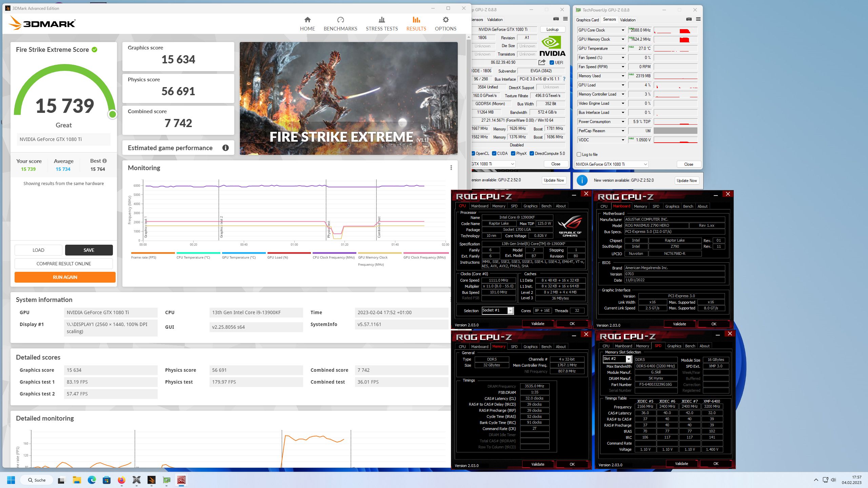Click info icon next to Best score

click(x=104, y=161)
